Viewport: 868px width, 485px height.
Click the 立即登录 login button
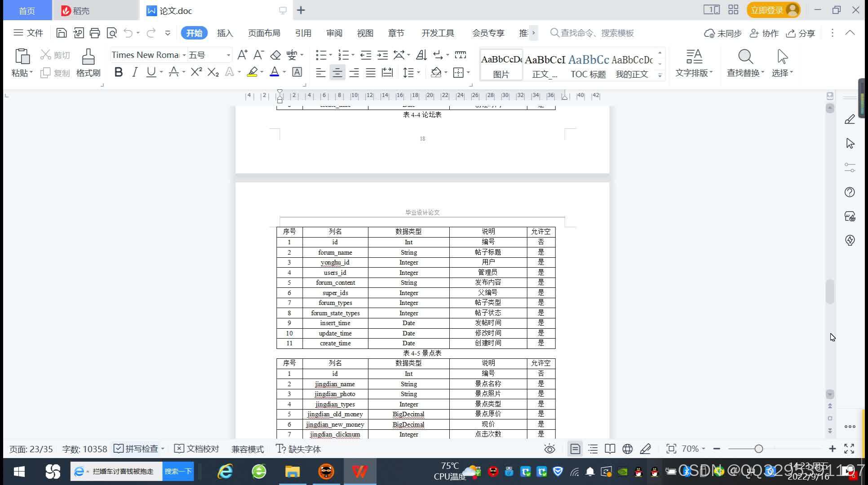(x=773, y=11)
